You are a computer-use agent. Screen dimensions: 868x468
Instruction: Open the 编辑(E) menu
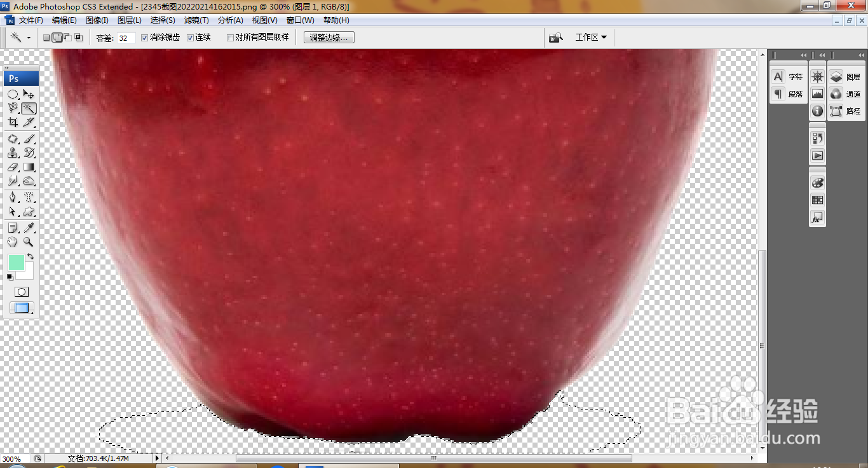point(64,20)
